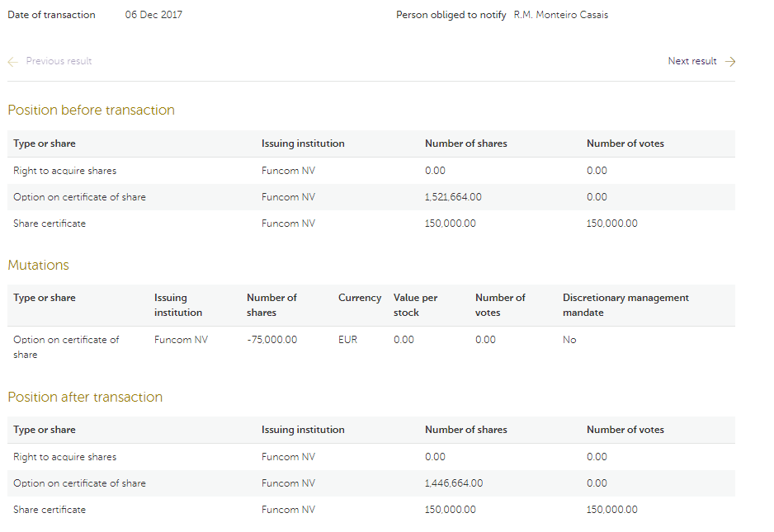774x532 pixels.
Task: Click the Person obliged to notify label
Action: click(451, 15)
